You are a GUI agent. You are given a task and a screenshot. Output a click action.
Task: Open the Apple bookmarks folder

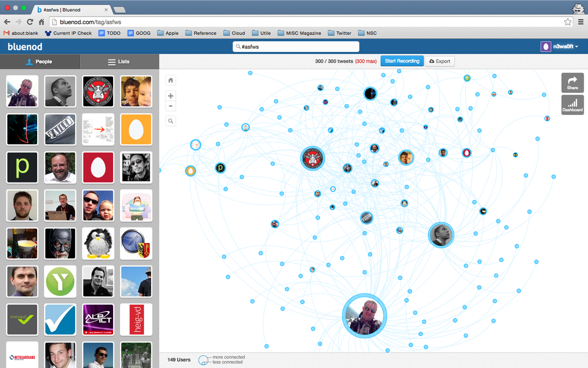tap(168, 33)
